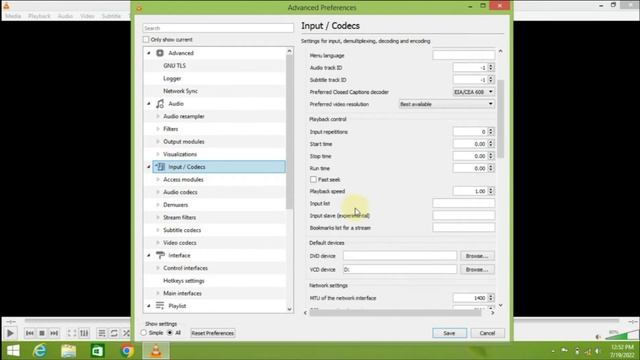Image resolution: width=640 pixels, height=360 pixels.
Task: Click VLC cone icon on taskbar
Action: [x=156, y=351]
